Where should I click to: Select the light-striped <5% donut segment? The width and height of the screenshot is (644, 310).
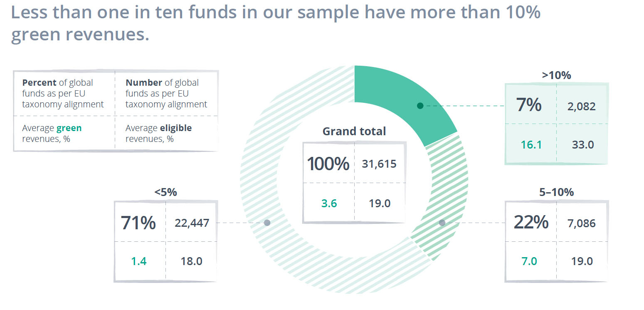(x=266, y=166)
